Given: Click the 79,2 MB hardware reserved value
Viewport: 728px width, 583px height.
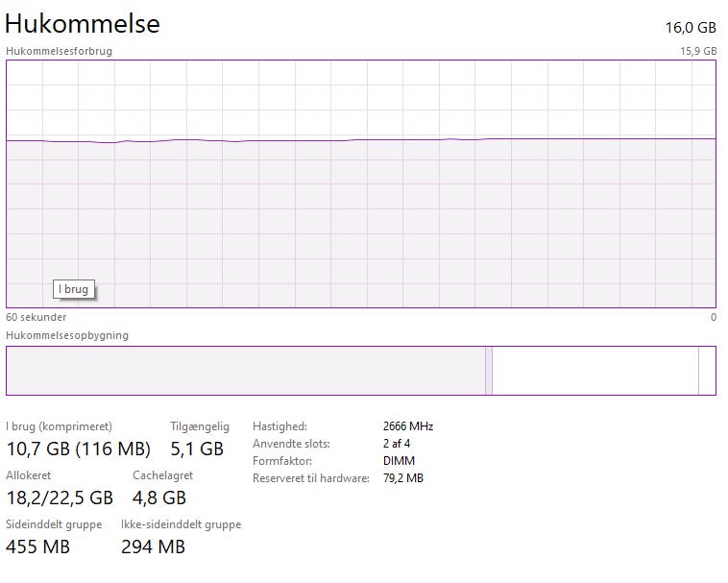Looking at the screenshot, I should point(403,478).
